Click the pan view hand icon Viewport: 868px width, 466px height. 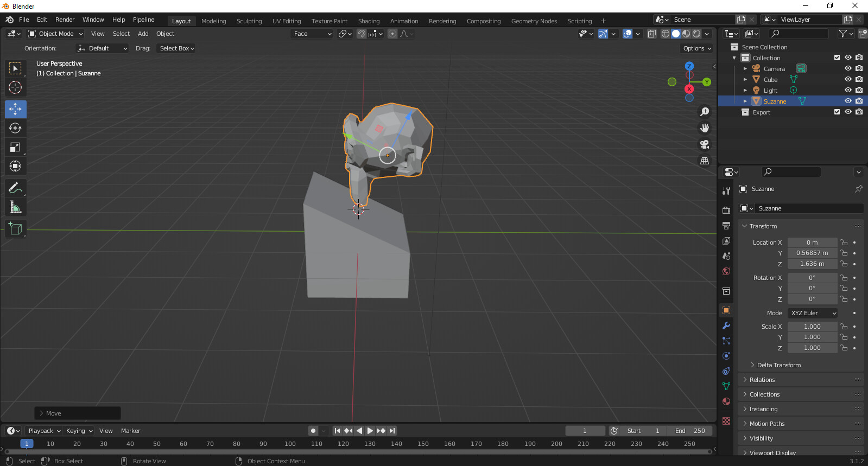point(705,128)
